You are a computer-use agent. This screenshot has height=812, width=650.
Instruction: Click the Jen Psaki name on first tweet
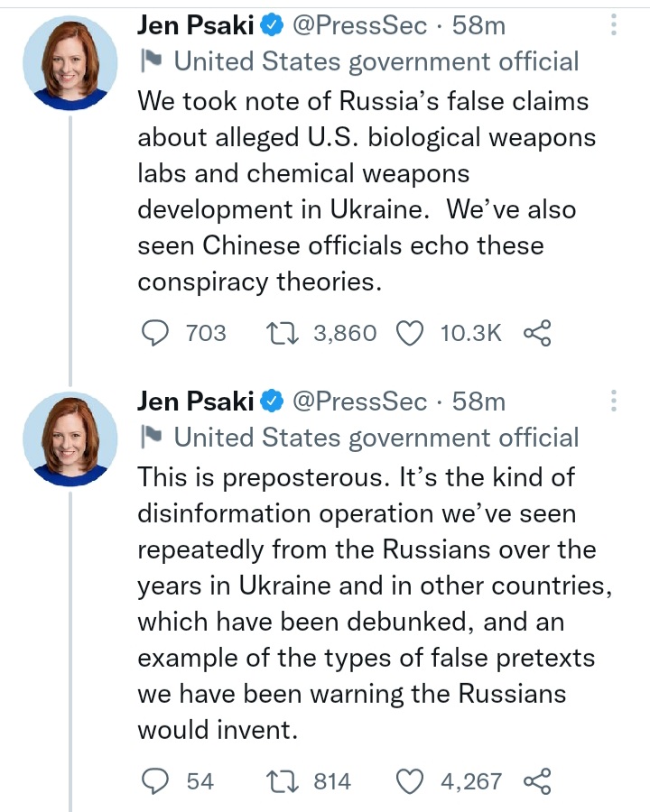195,25
